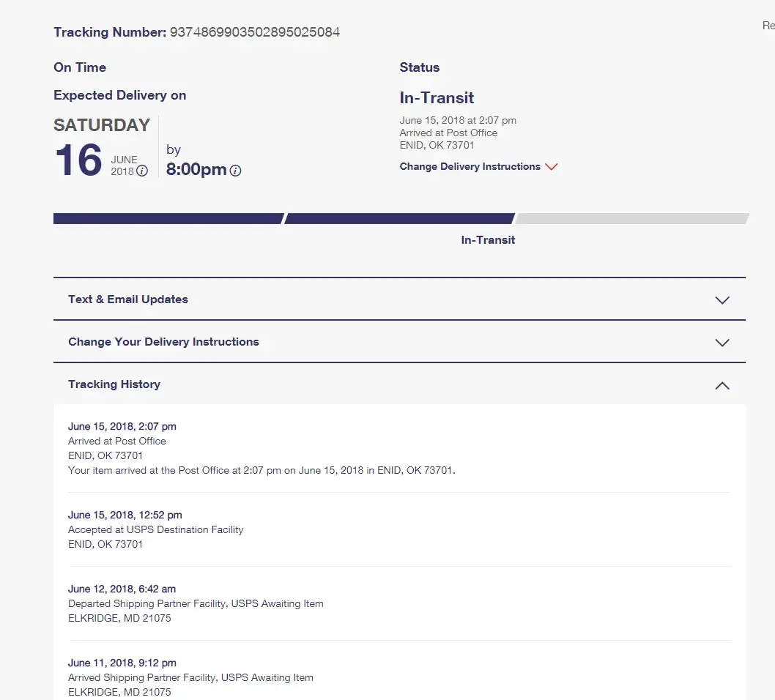
Task: Click the info icon next to 8:00pm
Action: coord(235,171)
